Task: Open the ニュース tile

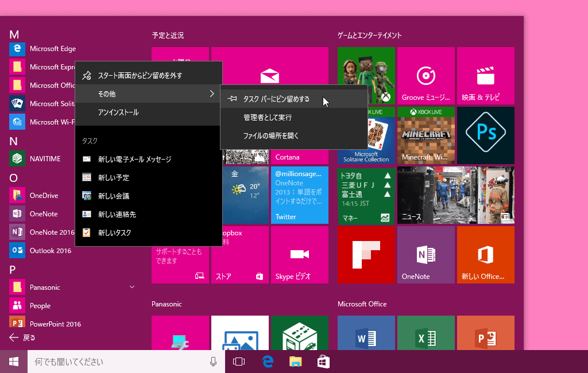Action: coord(455,195)
